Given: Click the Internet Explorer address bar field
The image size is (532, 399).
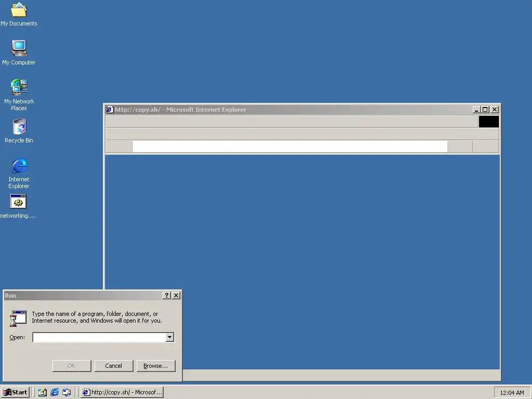Looking at the screenshot, I should (290, 147).
